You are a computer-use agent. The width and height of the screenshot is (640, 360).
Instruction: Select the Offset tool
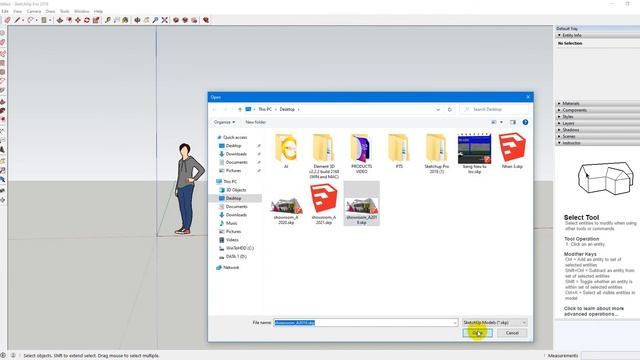point(69,20)
